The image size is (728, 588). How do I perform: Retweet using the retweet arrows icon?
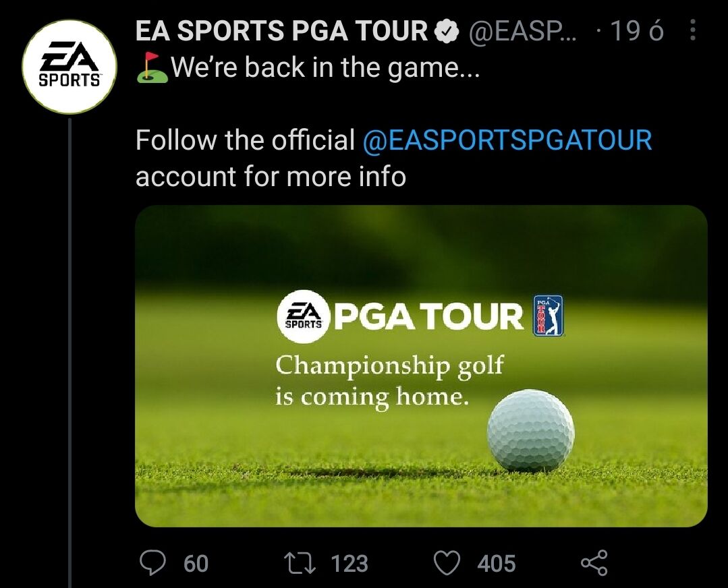300,563
